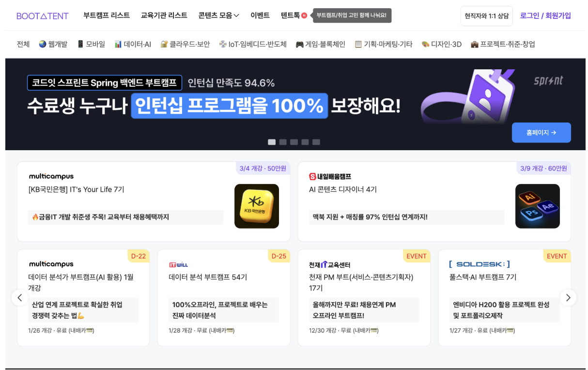The width and height of the screenshot is (588, 370).
Task: Click the next carousel arrow
Action: pyautogui.click(x=568, y=297)
